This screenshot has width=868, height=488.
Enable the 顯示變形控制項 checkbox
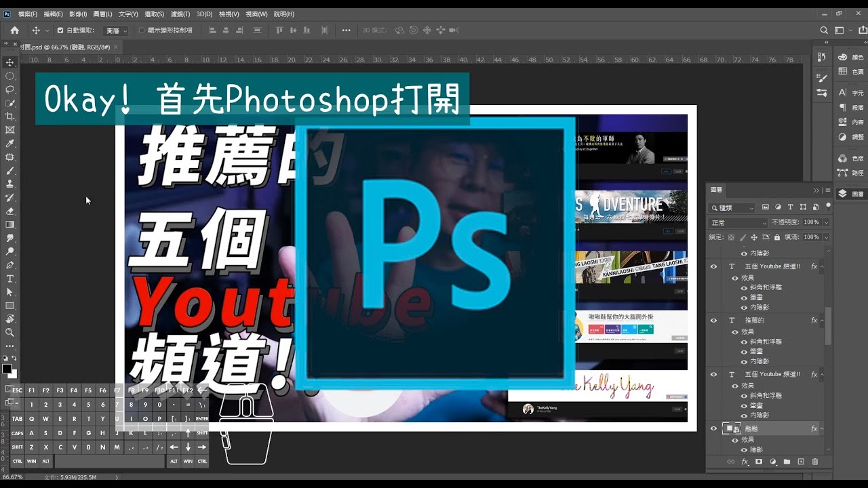click(x=142, y=30)
